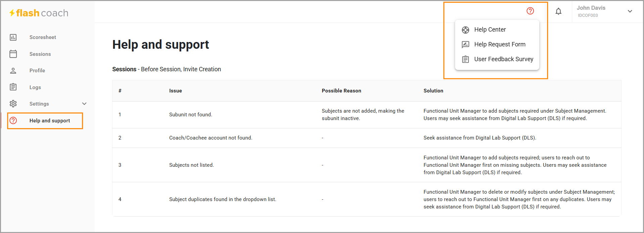
Task: Open John Davis account dropdown arrow
Action: point(630,11)
